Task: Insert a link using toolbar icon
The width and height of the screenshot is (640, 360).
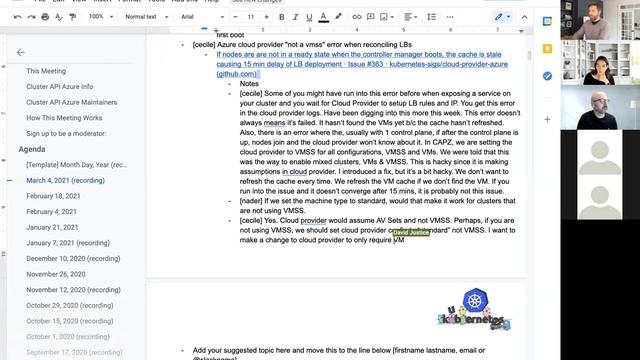Action: [x=357, y=17]
